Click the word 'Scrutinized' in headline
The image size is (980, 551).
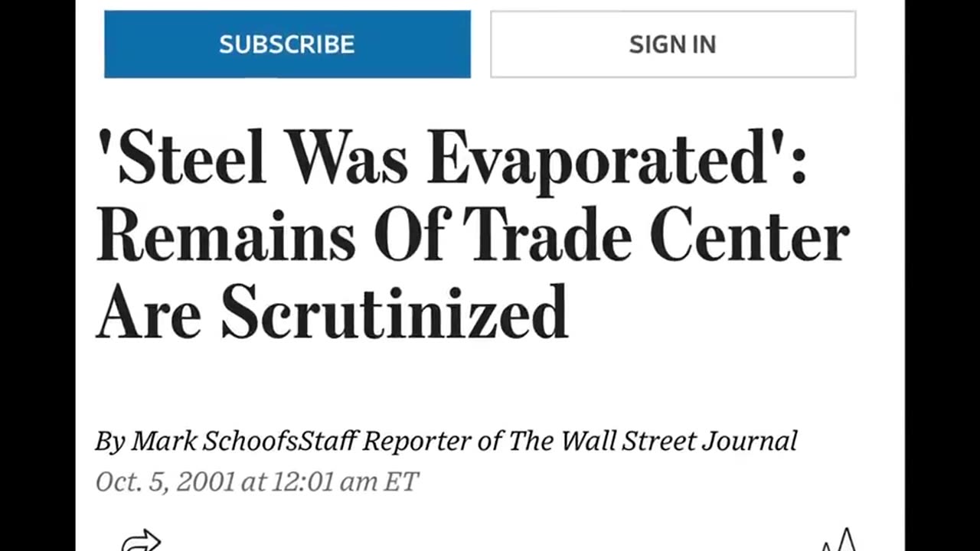click(394, 312)
